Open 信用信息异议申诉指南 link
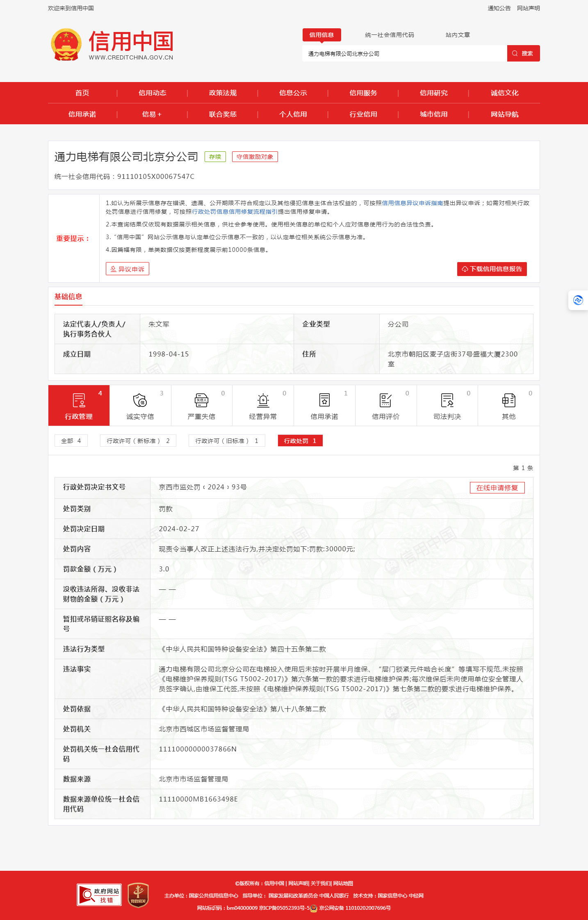Viewport: 588px width, 920px height. [413, 203]
